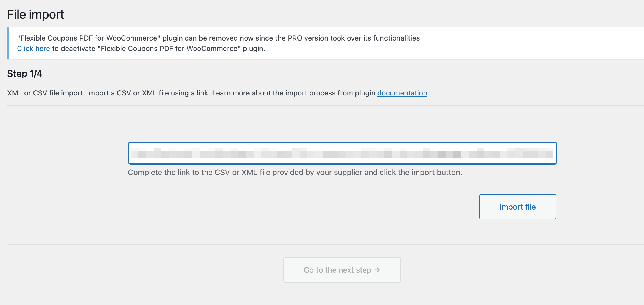Click the Step 1/4 heading

point(25,74)
